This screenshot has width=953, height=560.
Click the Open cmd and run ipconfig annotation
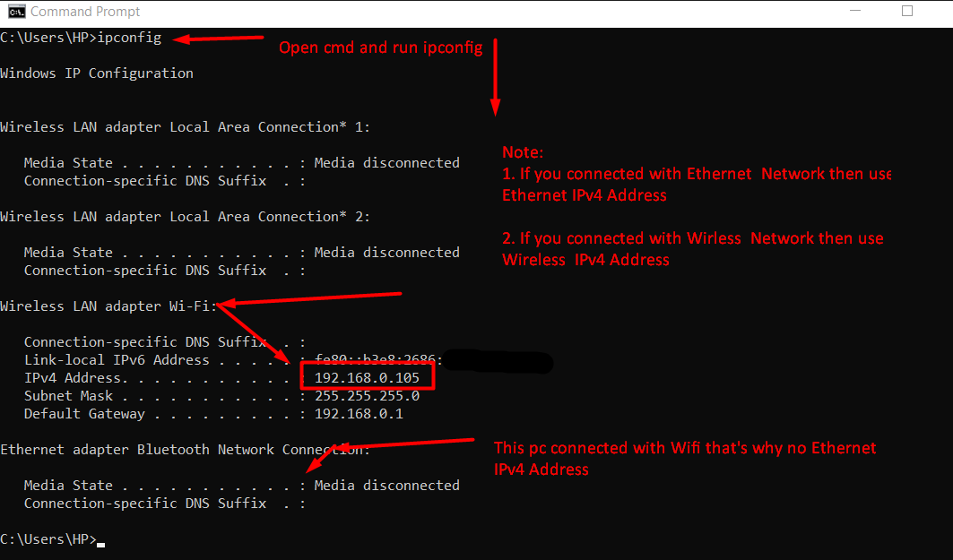380,47
